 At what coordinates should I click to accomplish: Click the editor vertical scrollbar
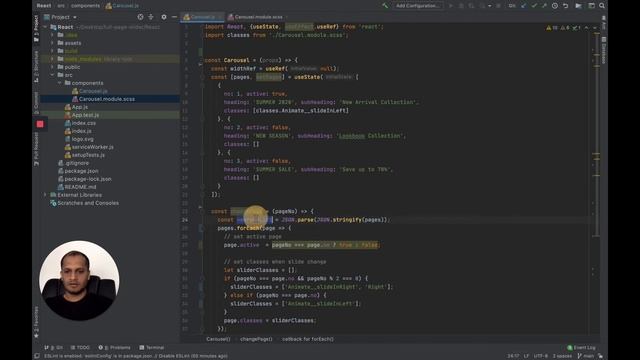(596, 133)
